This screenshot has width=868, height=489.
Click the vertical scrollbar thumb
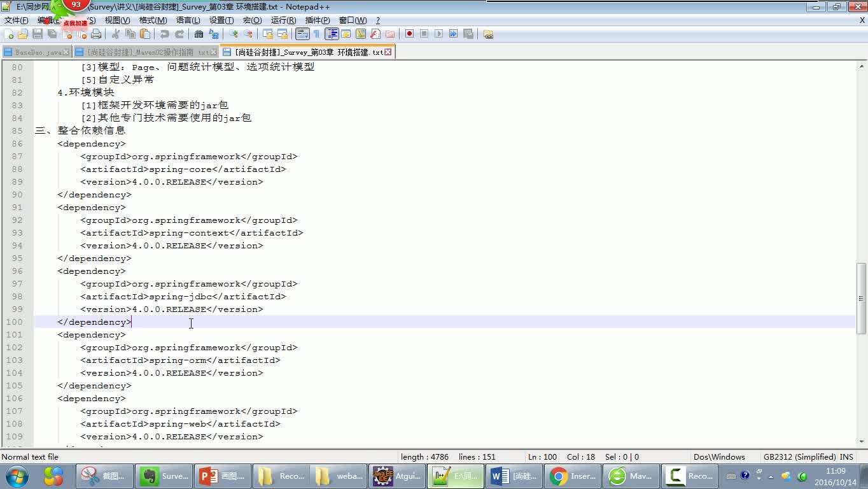coord(862,297)
